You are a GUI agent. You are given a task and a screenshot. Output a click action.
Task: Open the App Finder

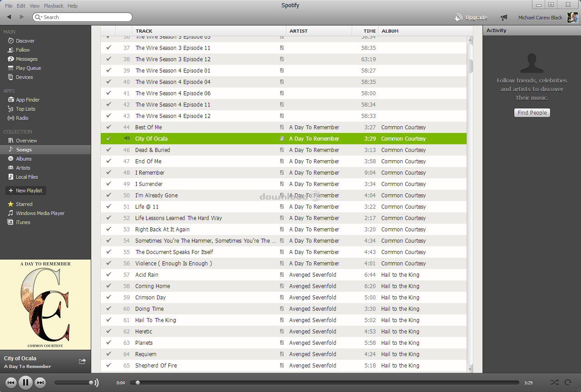(27, 99)
